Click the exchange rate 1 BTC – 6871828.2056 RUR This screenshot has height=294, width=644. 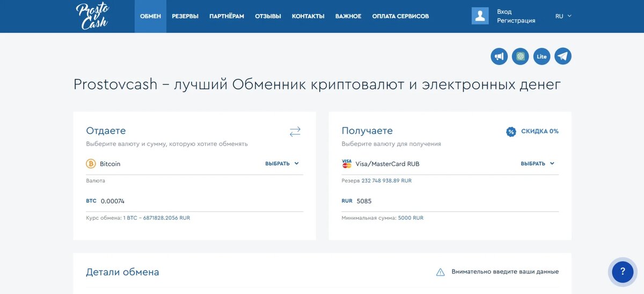[x=157, y=218]
